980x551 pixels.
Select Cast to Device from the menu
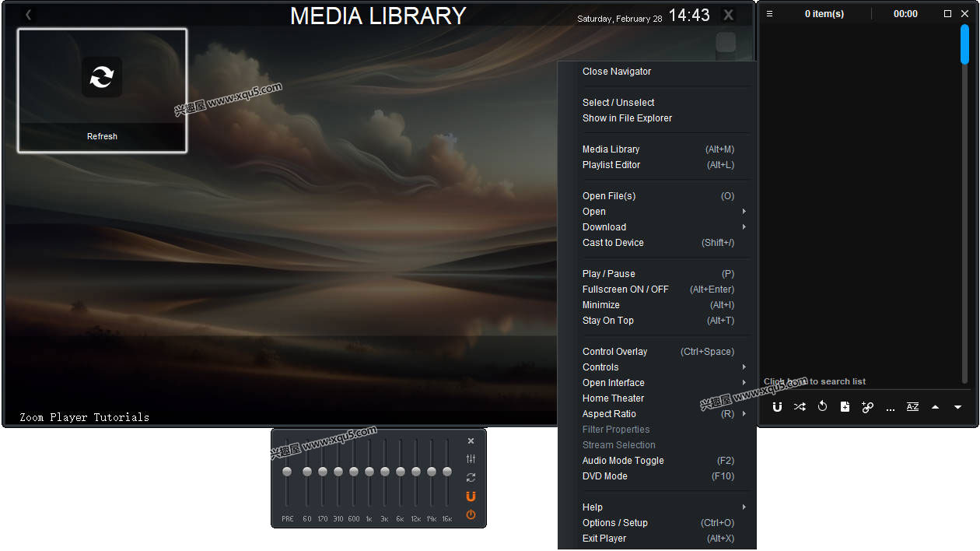613,242
